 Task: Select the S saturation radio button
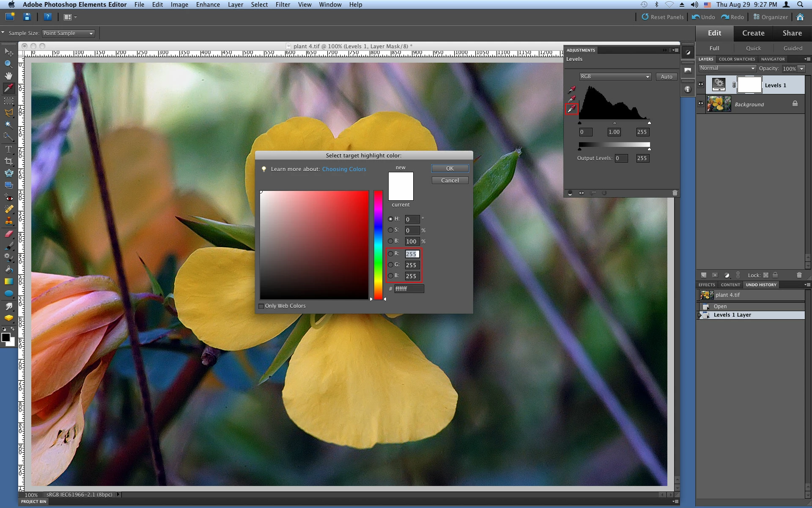(x=390, y=230)
